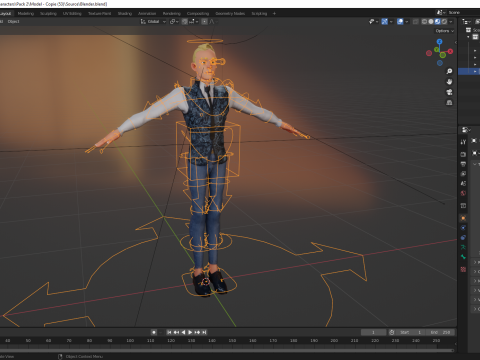The image size is (480, 360).
Task: Open the World properties tab
Action: pos(463,193)
